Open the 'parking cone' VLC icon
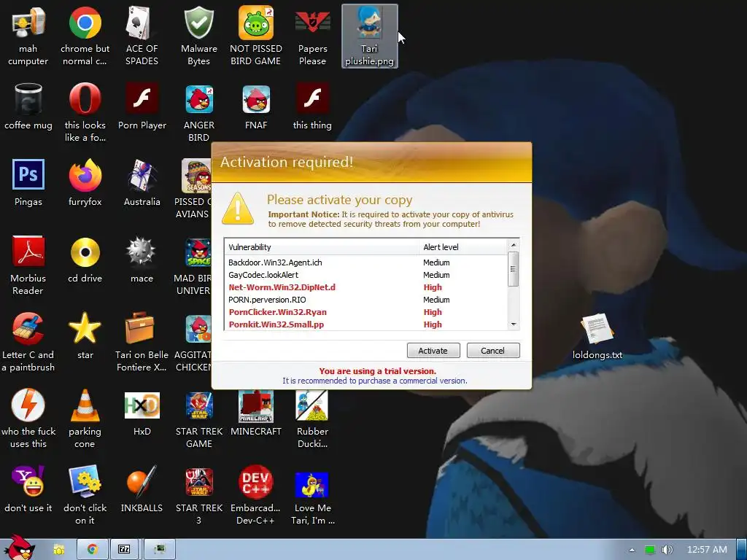This screenshot has width=747, height=560. click(85, 419)
